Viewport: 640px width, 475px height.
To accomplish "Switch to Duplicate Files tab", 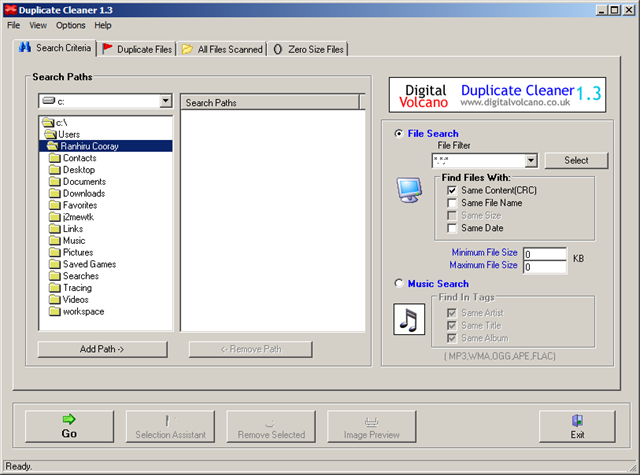I will tap(137, 49).
